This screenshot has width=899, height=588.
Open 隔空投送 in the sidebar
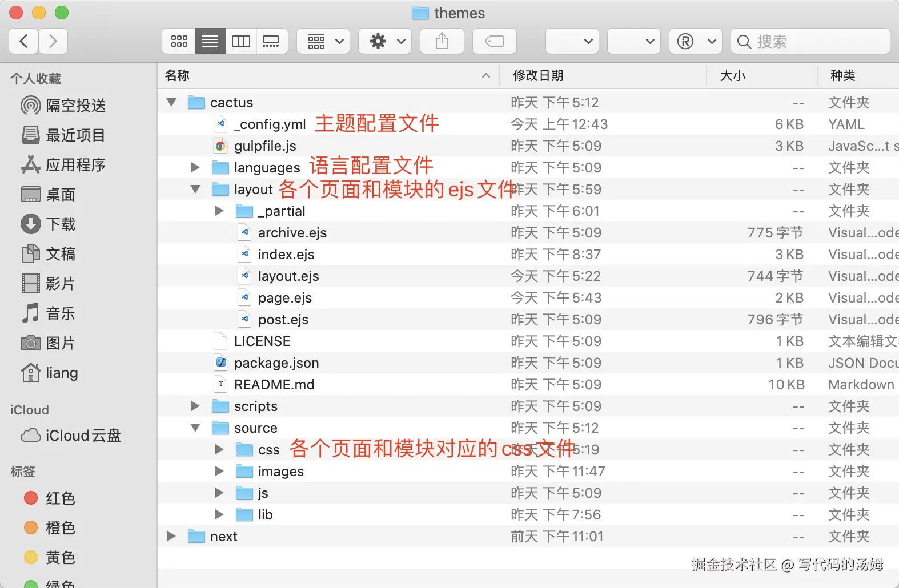tap(63, 106)
